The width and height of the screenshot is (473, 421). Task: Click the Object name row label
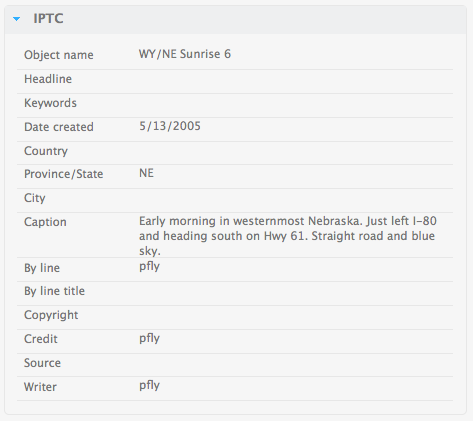click(59, 55)
